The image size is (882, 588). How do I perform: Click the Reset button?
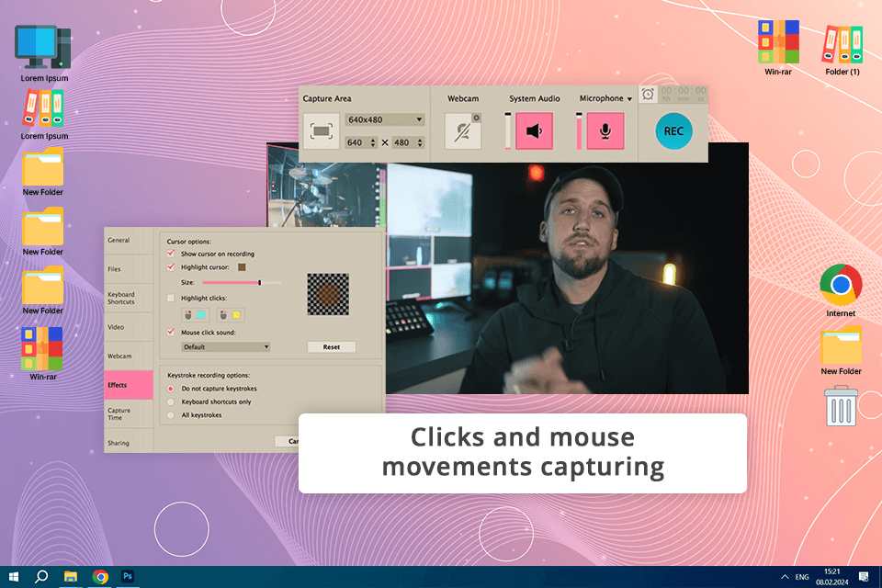[x=332, y=346]
